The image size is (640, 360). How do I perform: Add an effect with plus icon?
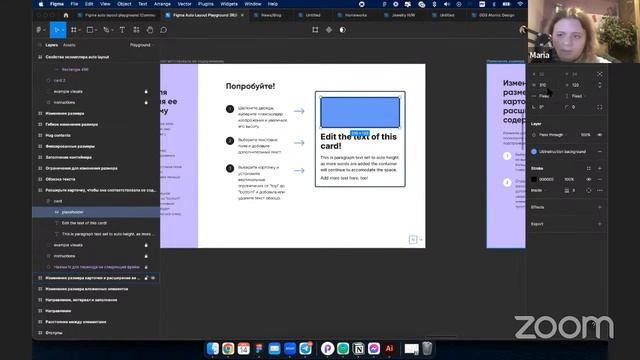(600, 207)
